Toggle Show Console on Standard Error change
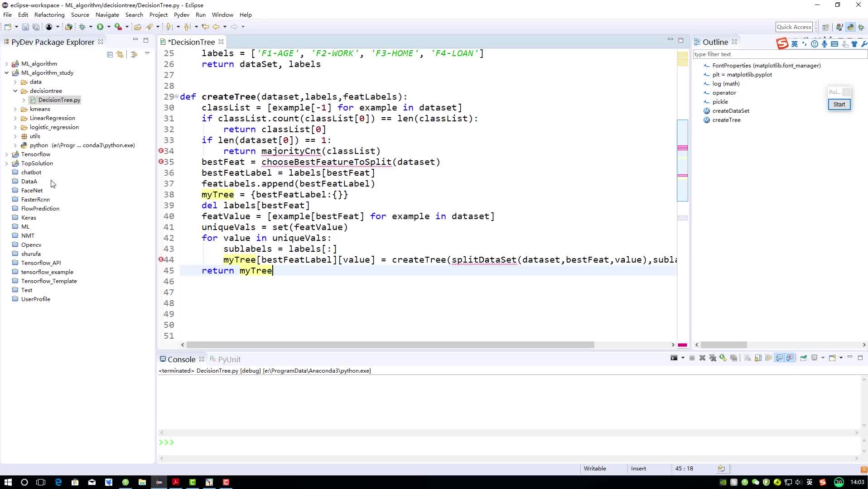This screenshot has width=868, height=489. [790, 358]
